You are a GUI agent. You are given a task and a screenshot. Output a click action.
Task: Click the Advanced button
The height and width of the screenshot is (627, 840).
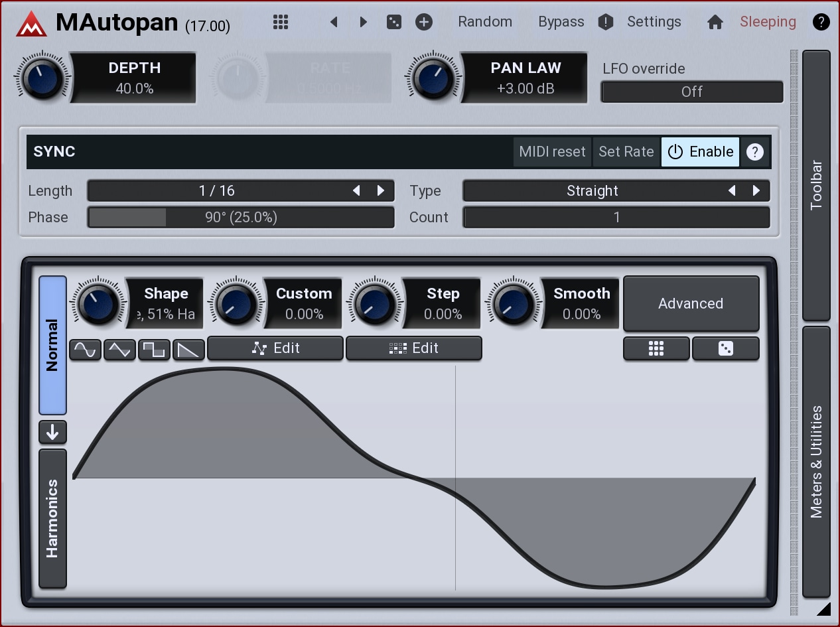pyautogui.click(x=691, y=303)
